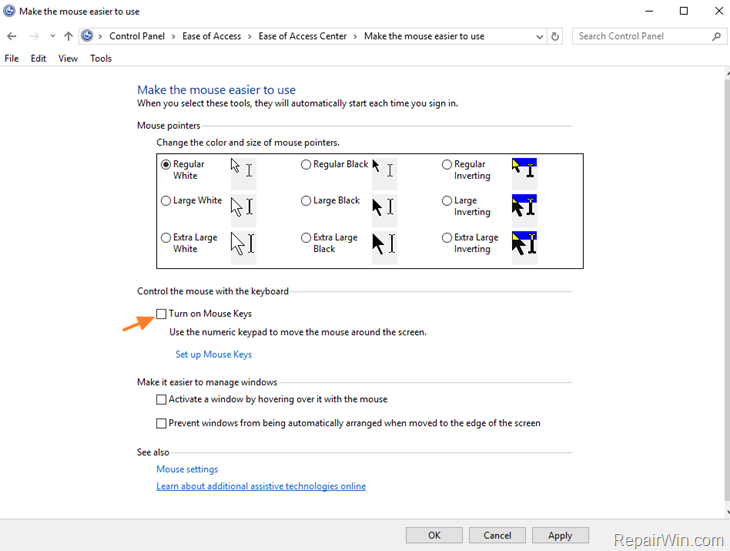Open Set up Mouse Keys link
The width and height of the screenshot is (730, 551).
[x=213, y=355]
